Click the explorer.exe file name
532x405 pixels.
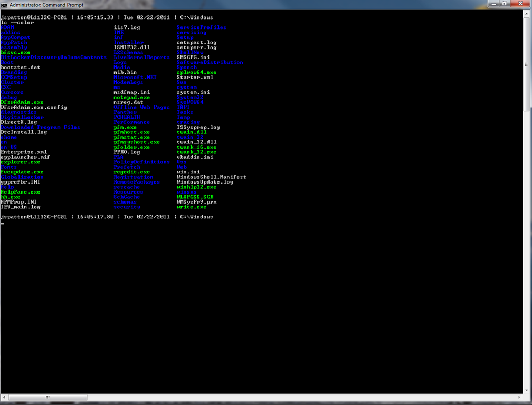pos(20,162)
